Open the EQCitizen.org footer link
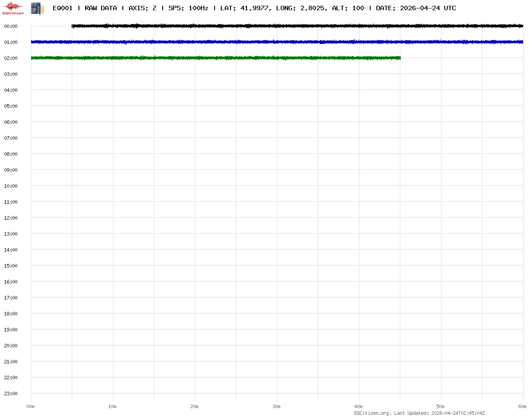Image resolution: width=532 pixels, height=417 pixels. coord(373,413)
